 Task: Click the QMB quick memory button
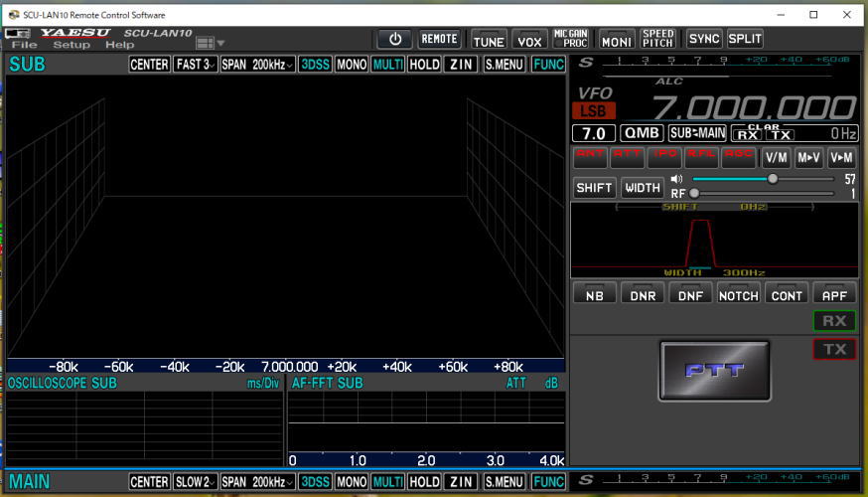(642, 133)
